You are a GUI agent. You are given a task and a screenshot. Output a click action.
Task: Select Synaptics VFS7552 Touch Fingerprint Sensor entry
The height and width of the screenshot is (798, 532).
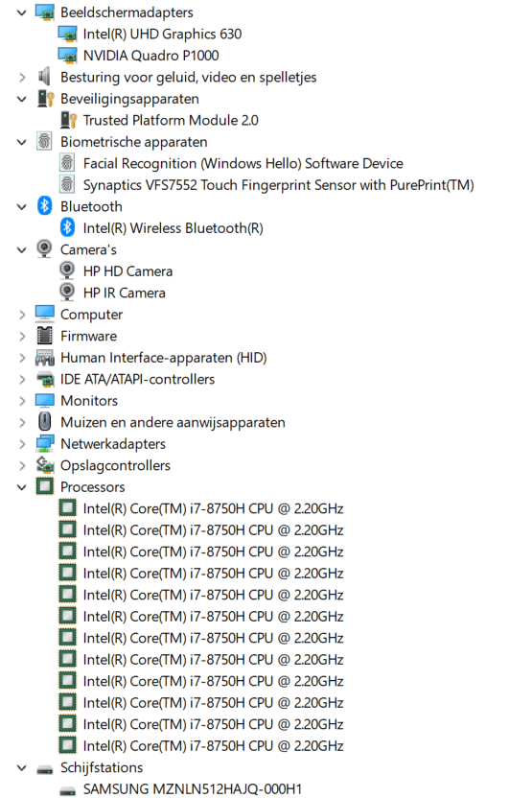point(279,185)
